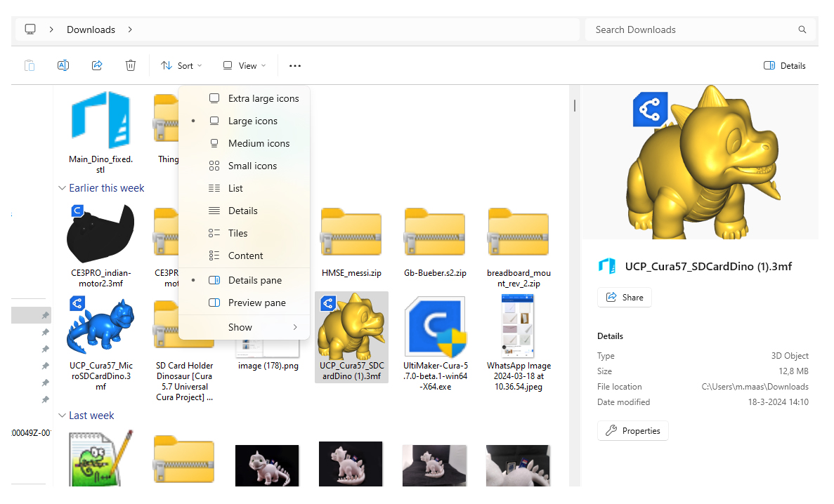Screen dimensions: 834x504
Task: Select UCP_Cura57_SDCardDino (1).3mf yellow dino file
Action: click(351, 337)
